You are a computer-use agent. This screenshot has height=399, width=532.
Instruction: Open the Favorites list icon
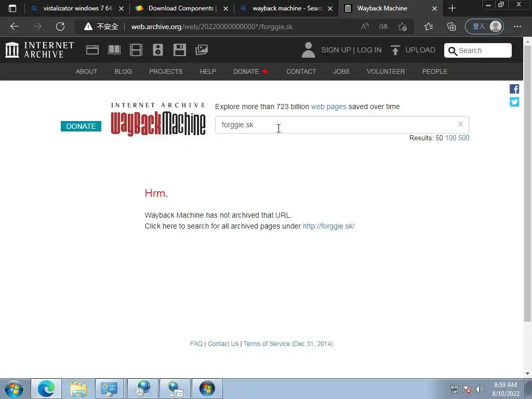point(429,26)
